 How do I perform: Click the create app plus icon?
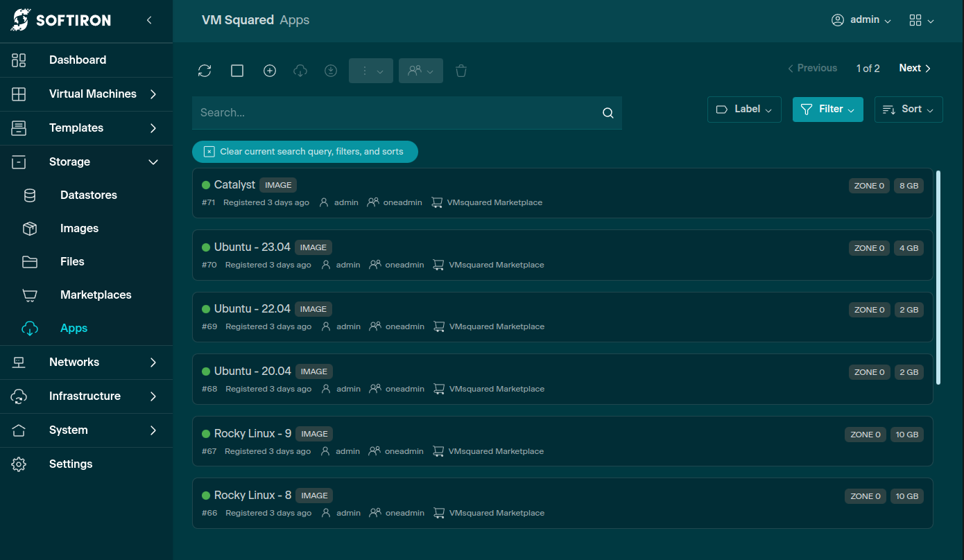pyautogui.click(x=270, y=71)
